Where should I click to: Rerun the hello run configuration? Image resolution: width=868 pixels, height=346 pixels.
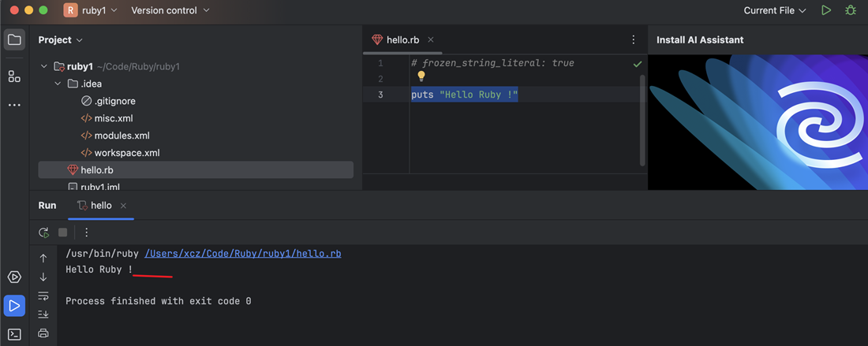point(43,233)
